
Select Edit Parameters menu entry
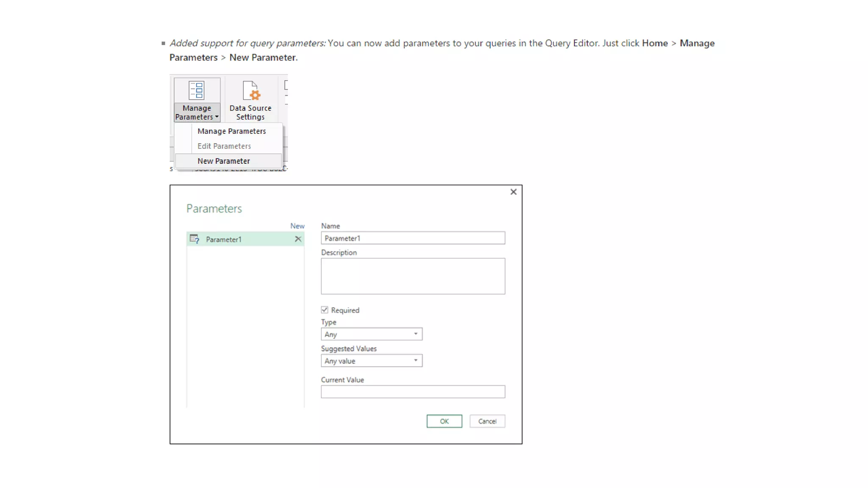(x=224, y=146)
